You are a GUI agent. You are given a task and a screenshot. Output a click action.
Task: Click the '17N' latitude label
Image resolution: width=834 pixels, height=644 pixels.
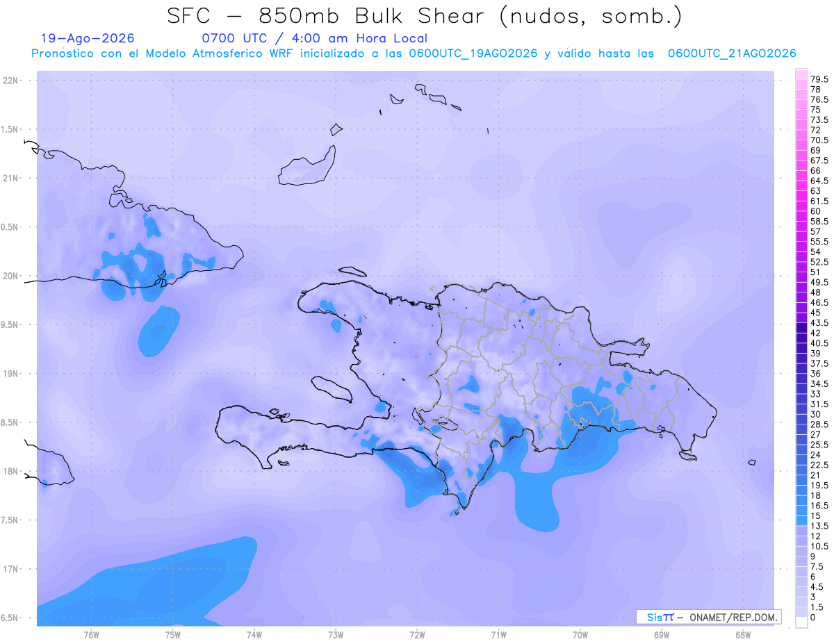click(x=10, y=569)
